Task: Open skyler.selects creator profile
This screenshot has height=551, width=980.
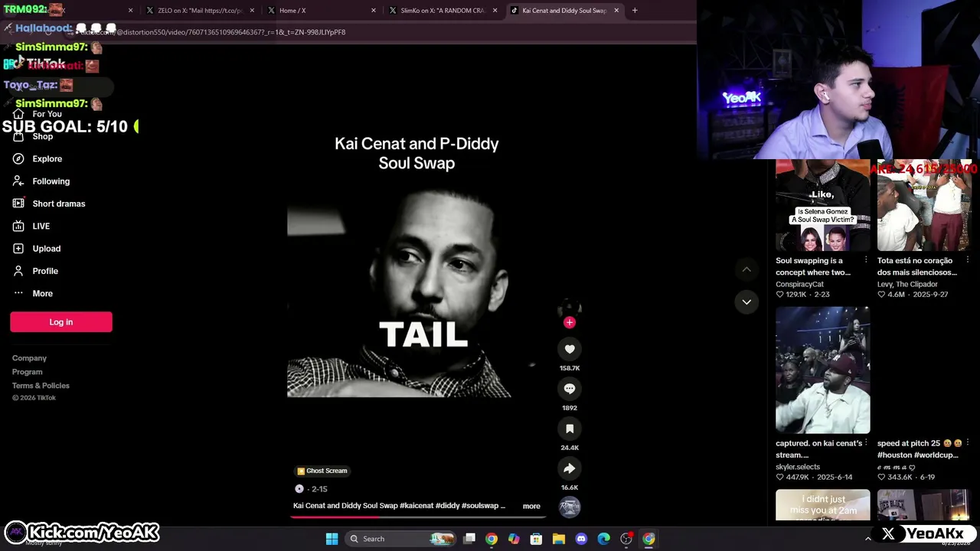Action: pyautogui.click(x=798, y=467)
